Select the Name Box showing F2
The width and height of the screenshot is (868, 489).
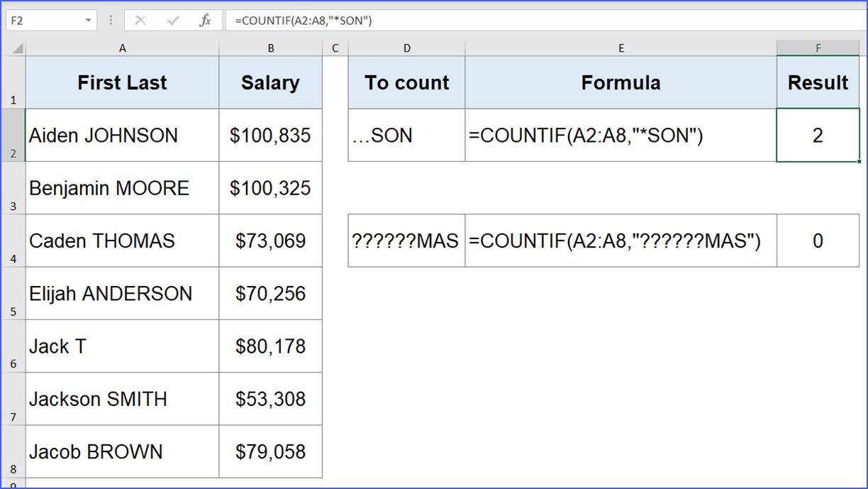(43, 20)
